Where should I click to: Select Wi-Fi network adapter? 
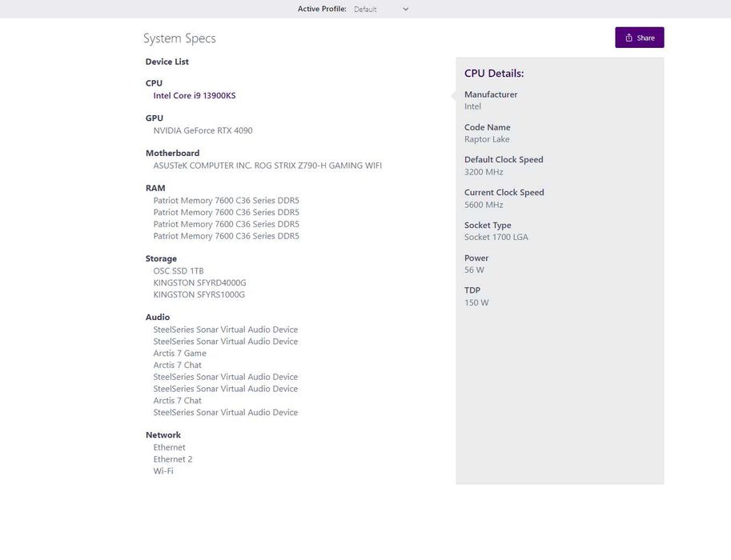coord(163,470)
